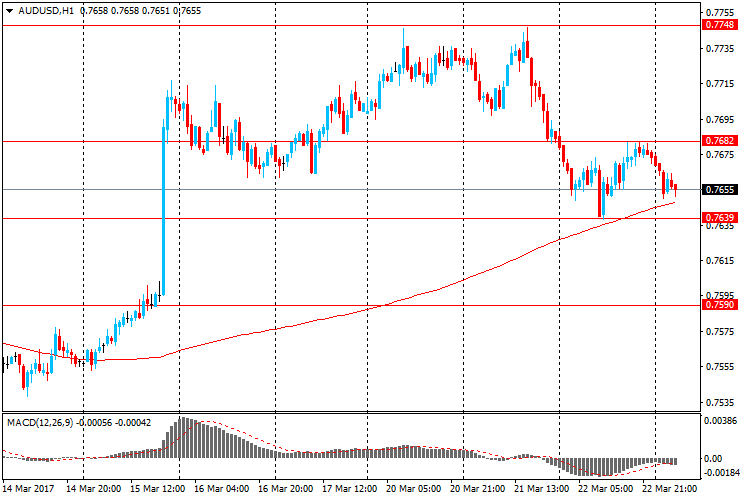Select the 21 Mar 13:00 time axis label

[542, 489]
